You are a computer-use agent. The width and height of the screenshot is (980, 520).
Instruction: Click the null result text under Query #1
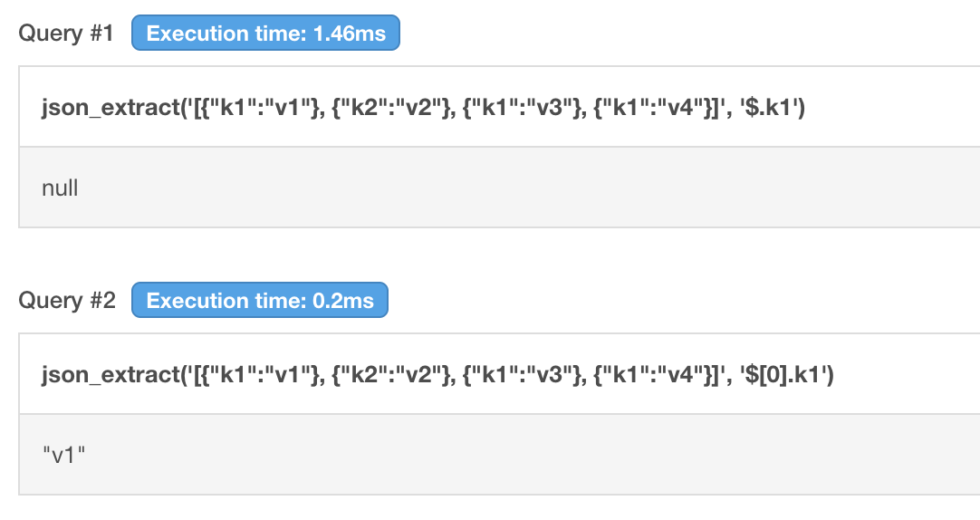point(60,188)
